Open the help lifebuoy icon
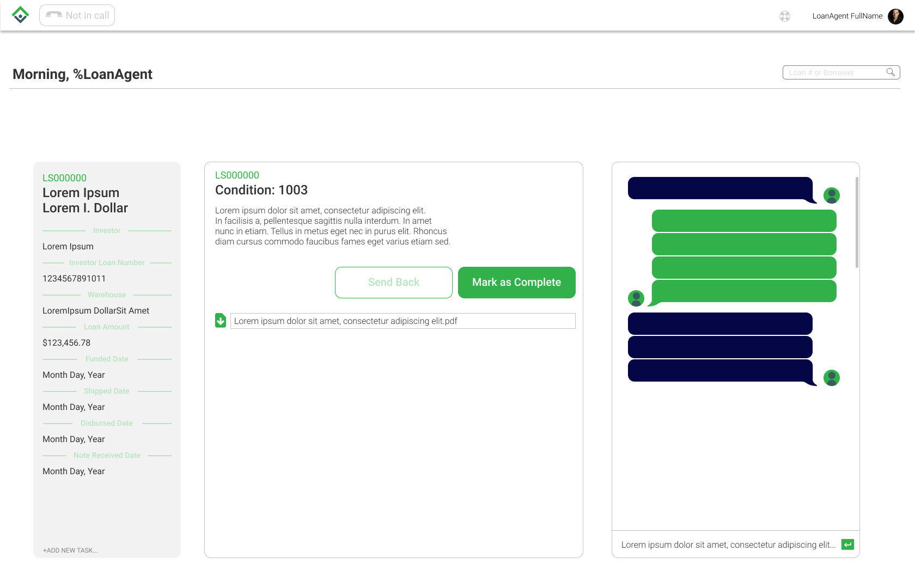Image resolution: width=915 pixels, height=588 pixels. pos(785,16)
